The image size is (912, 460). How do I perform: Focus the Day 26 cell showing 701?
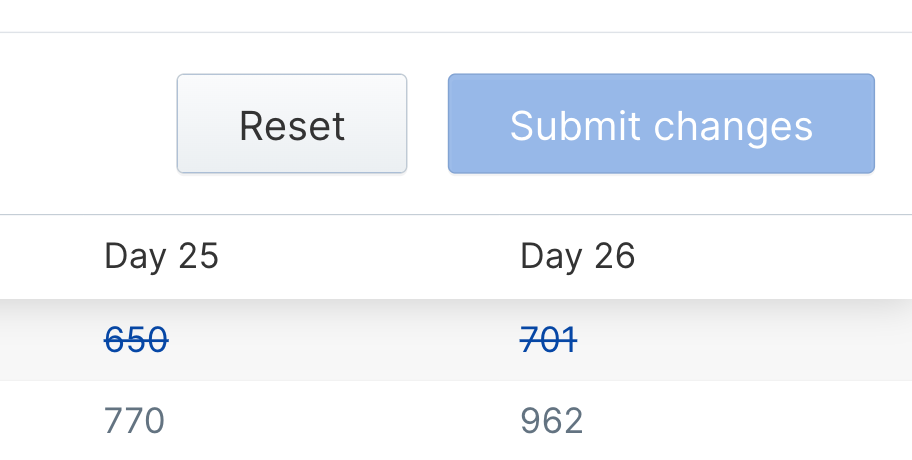(549, 340)
